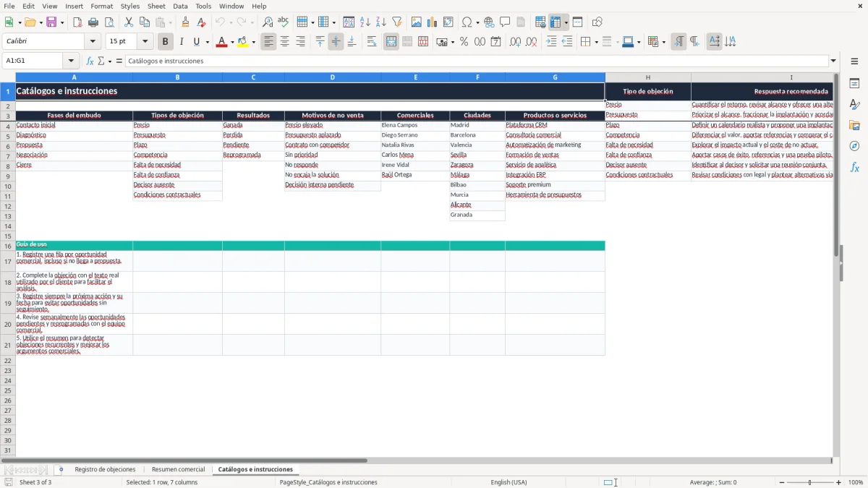
Task: Toggle Center Horizontally alignment
Action: click(285, 42)
